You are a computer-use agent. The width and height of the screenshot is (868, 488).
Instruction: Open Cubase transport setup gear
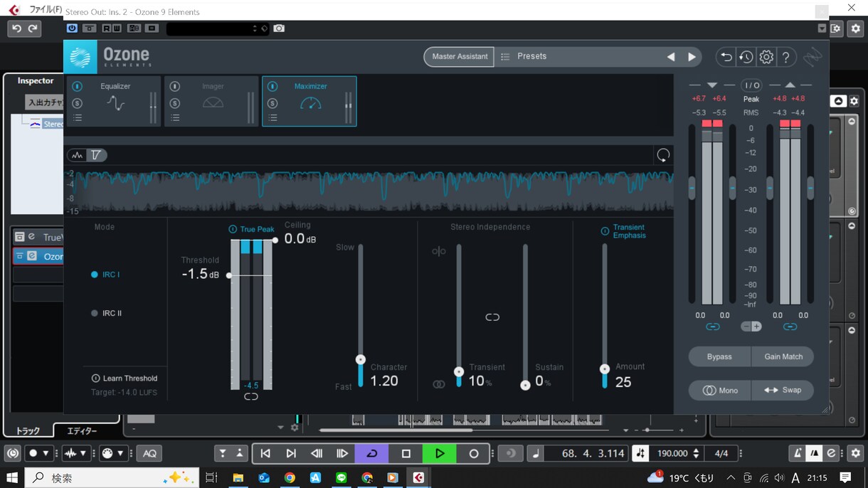[x=856, y=453]
